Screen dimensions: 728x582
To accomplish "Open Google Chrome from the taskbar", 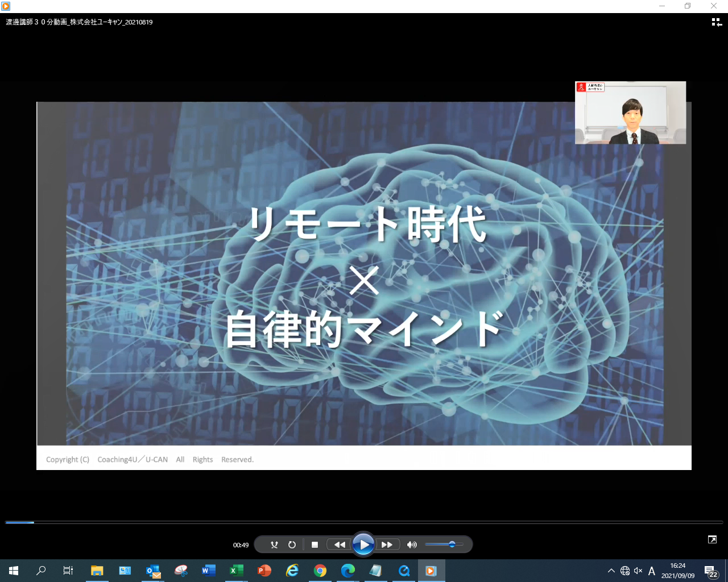I will [x=320, y=571].
